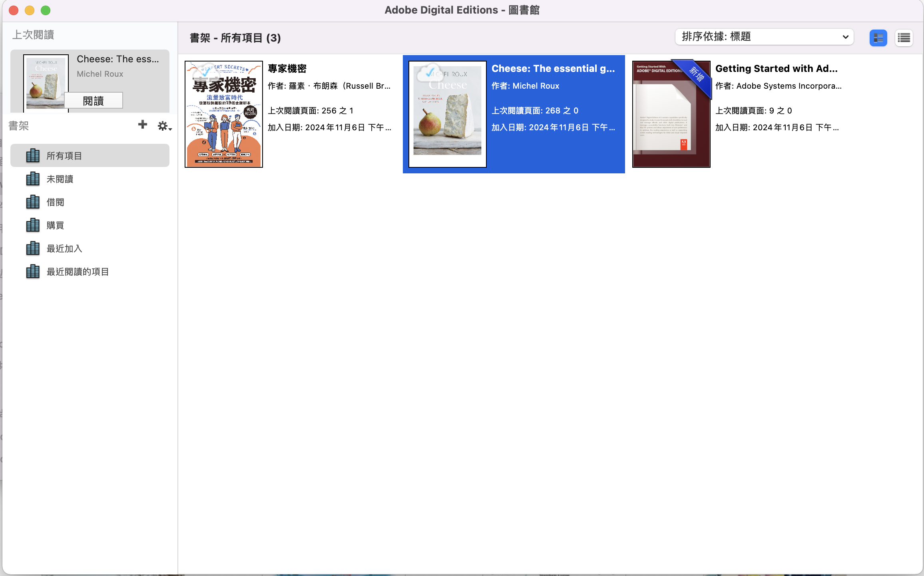
Task: Click the bookshelf icon next to 最近加入
Action: click(33, 248)
